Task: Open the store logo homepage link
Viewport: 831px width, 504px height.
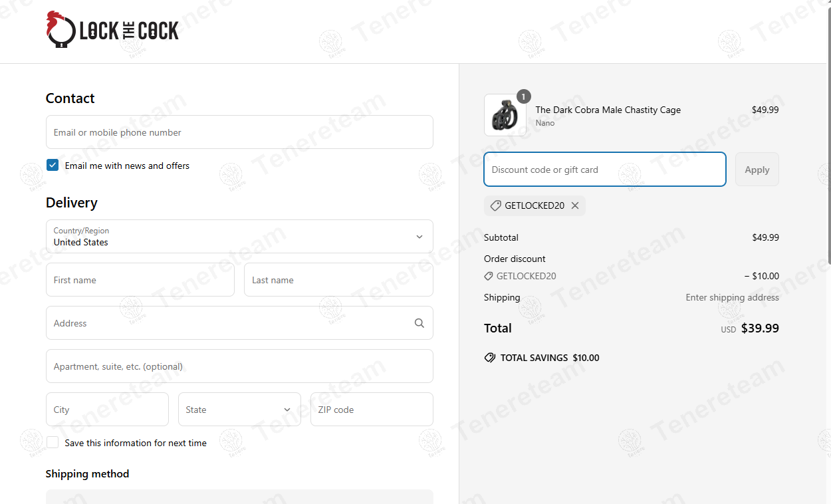Action: 112,30
